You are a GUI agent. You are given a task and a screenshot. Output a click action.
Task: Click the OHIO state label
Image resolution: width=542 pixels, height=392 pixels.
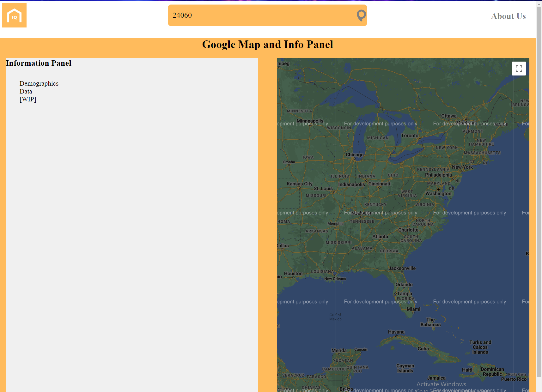pyautogui.click(x=393, y=175)
